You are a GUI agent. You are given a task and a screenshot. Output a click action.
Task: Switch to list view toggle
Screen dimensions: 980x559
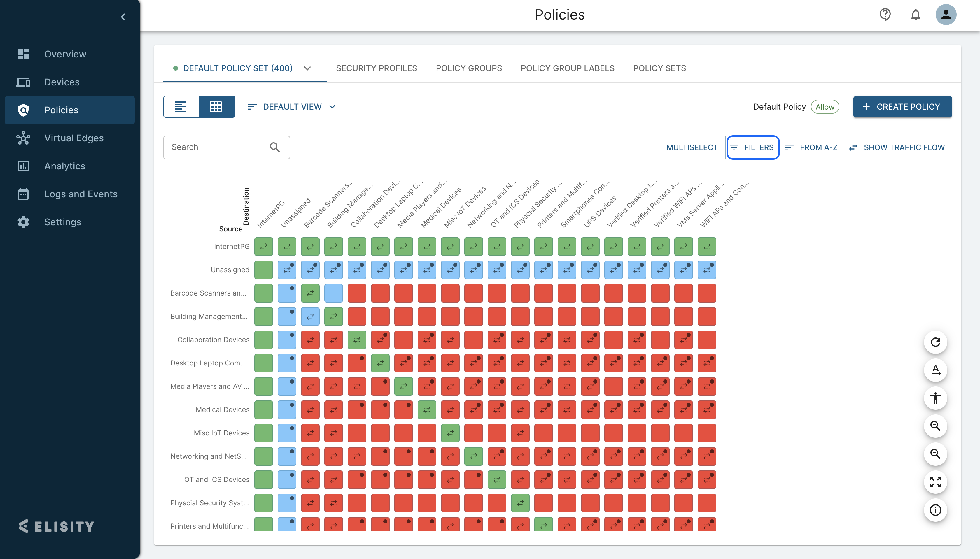tap(181, 107)
